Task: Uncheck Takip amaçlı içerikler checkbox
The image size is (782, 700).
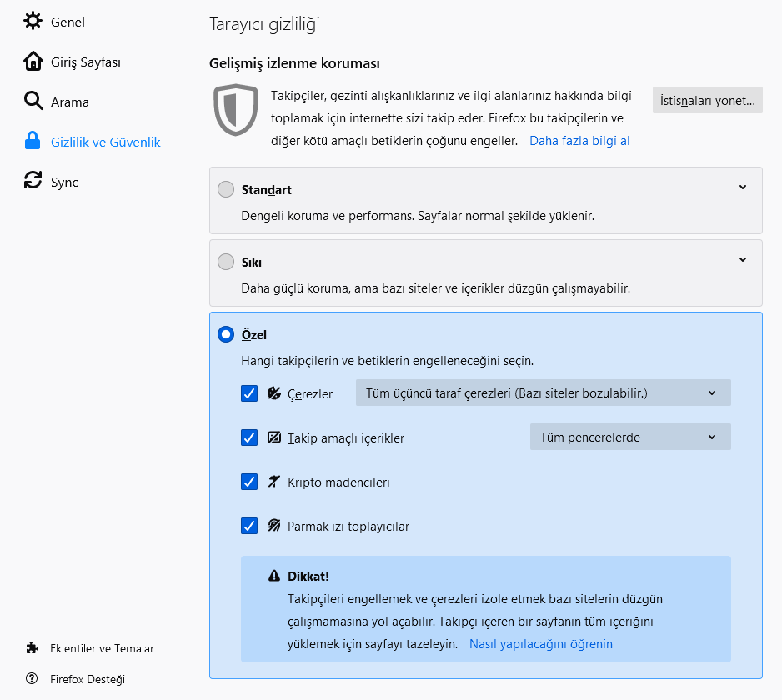Action: 249,437
